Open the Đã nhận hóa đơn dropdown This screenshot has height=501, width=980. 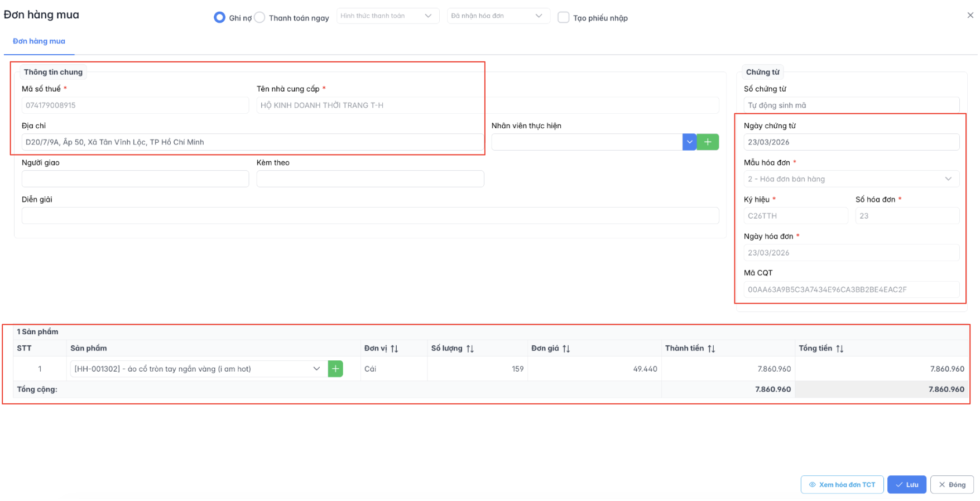coord(498,16)
